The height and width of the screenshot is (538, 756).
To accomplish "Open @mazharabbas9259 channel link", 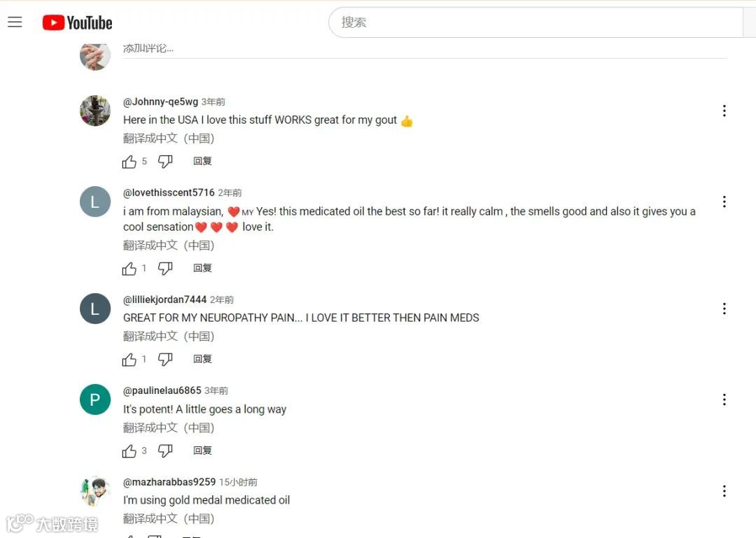I will coord(169,482).
